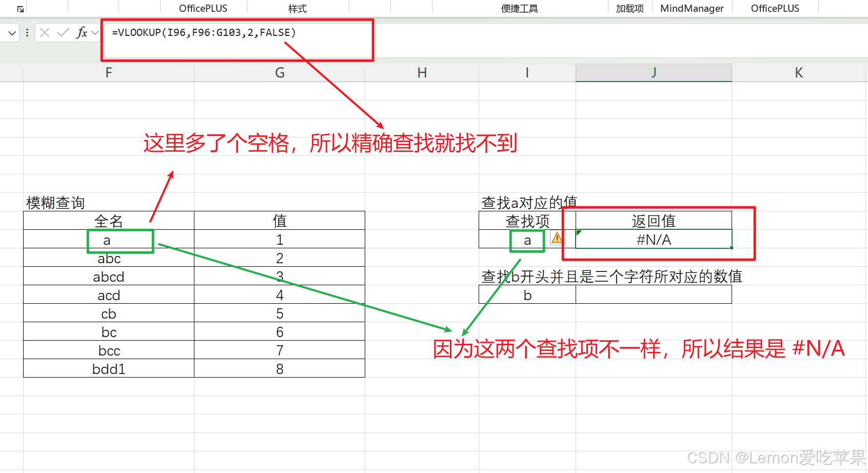The width and height of the screenshot is (868, 473).
Task: Select column G header
Action: (x=280, y=73)
